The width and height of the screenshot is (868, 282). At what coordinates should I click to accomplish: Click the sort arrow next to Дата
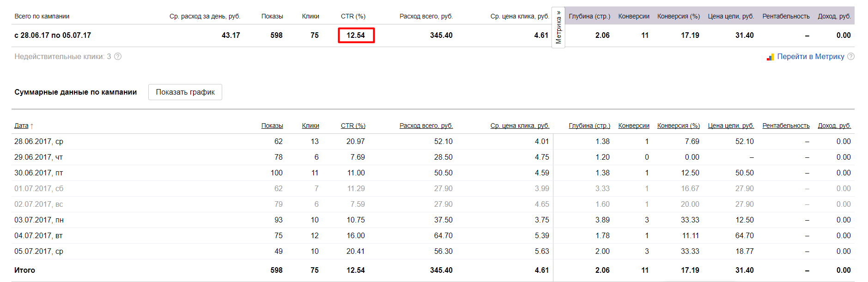(32, 126)
